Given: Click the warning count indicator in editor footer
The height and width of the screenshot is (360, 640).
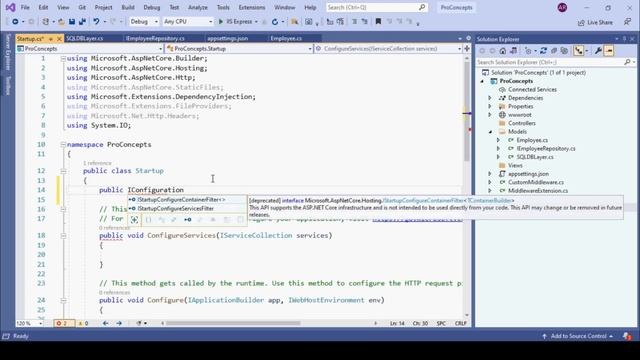Looking at the screenshot, I should click(83, 323).
